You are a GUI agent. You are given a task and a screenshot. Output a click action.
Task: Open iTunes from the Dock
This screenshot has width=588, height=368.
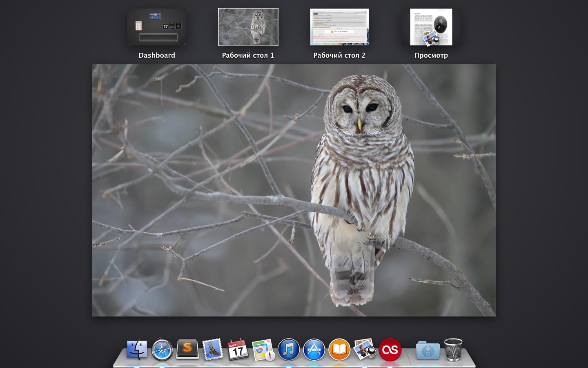pos(289,350)
